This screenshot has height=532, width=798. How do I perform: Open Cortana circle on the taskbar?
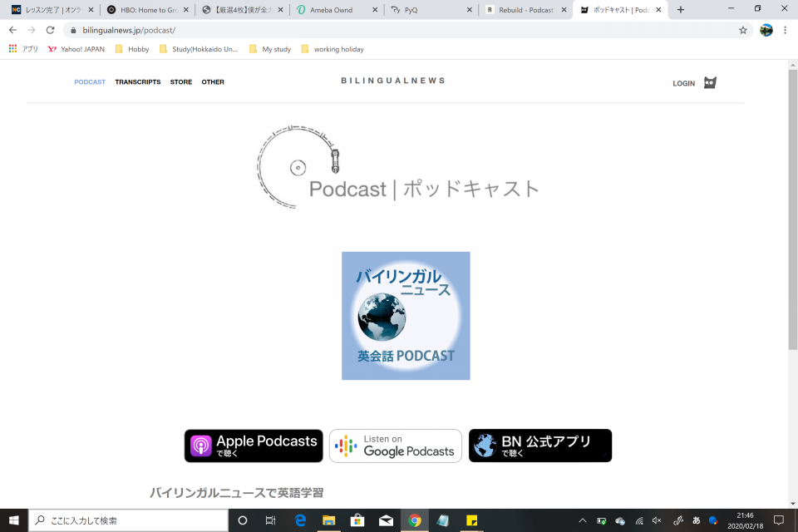point(243,520)
